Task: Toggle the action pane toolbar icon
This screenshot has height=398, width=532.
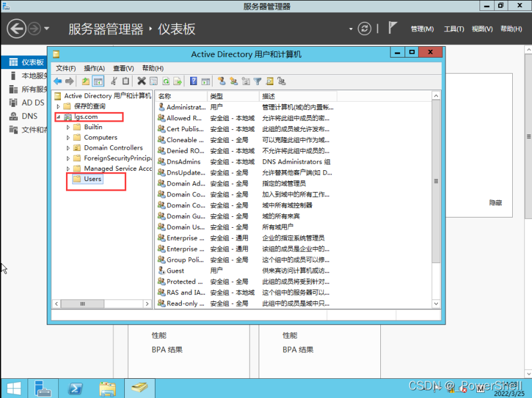Action: click(206, 81)
